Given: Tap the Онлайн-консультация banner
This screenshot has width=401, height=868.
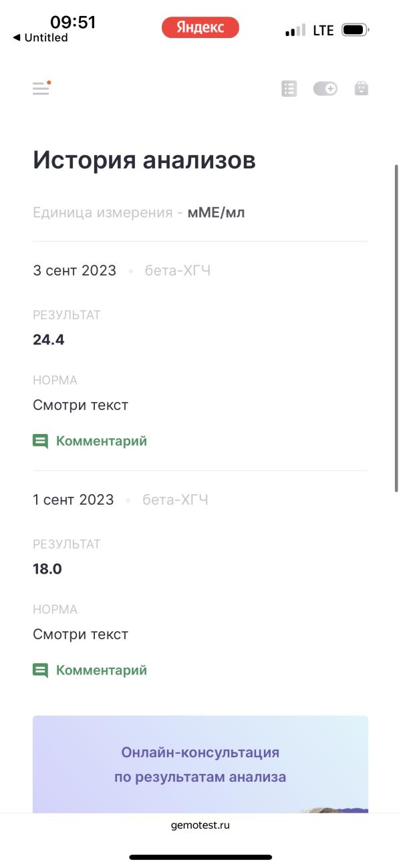Looking at the screenshot, I should [200, 765].
